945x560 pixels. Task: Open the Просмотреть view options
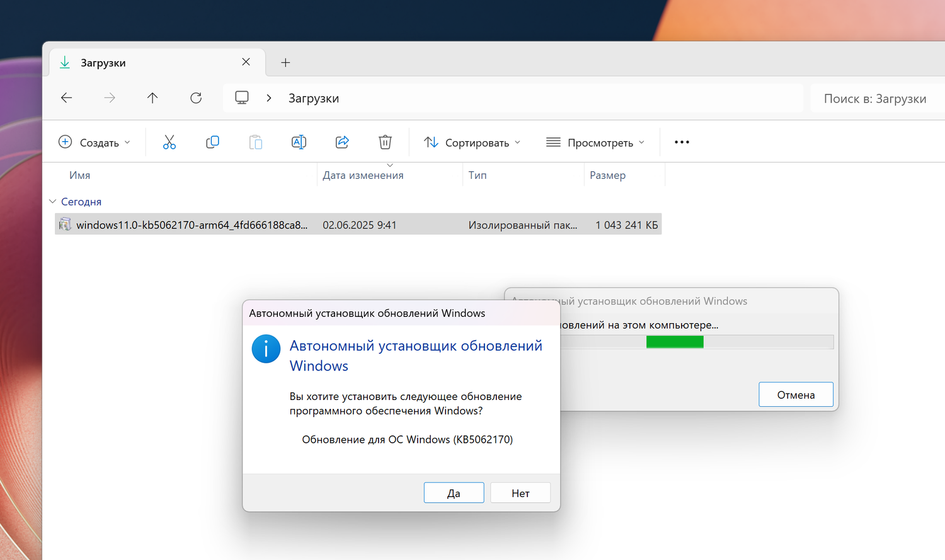(595, 142)
